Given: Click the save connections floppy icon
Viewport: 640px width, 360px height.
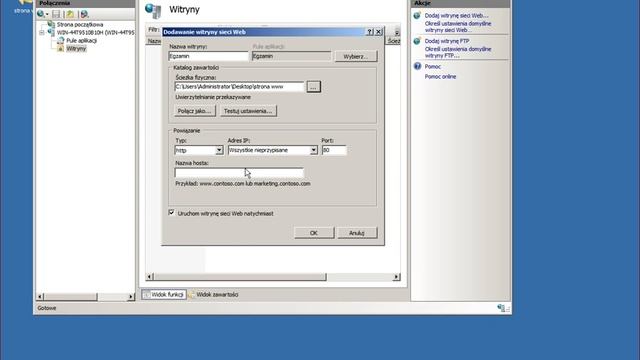Looking at the screenshot, I should [x=56, y=14].
